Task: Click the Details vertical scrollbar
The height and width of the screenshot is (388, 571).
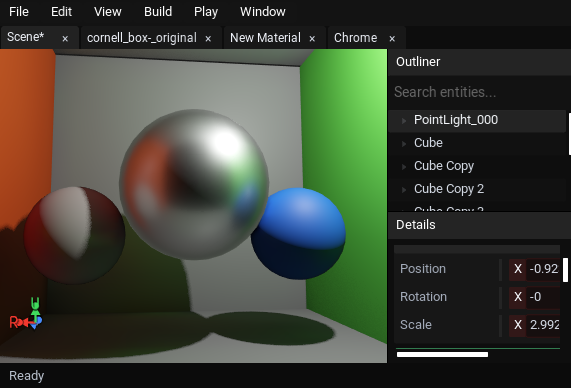Action: tap(565, 270)
